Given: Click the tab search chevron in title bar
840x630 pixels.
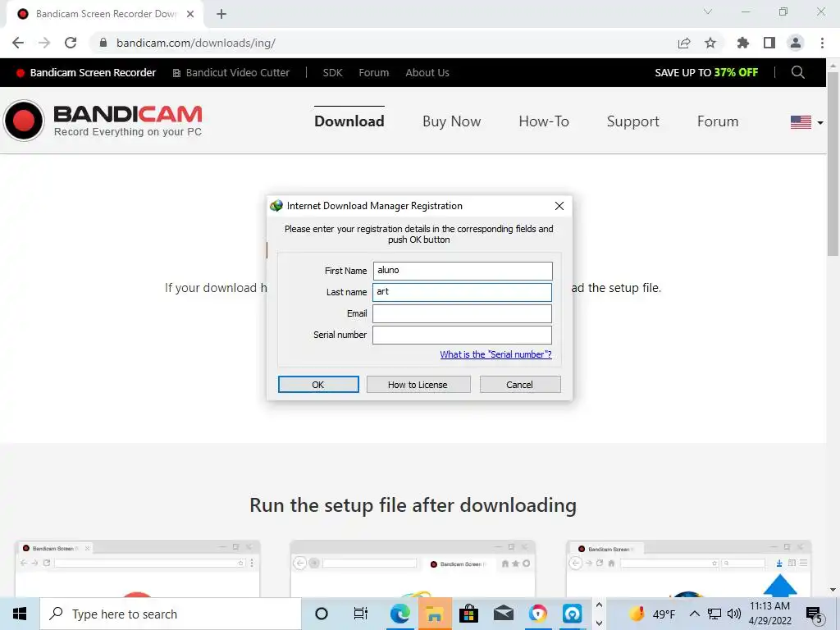Looking at the screenshot, I should (708, 11).
